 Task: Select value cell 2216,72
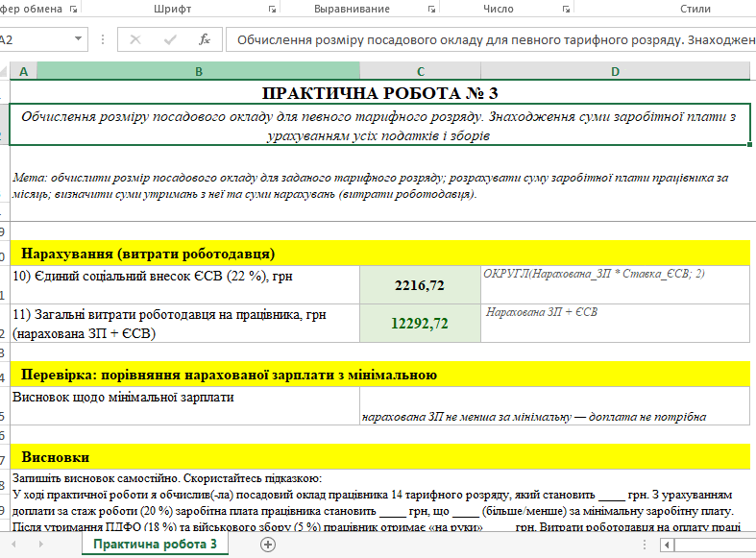420,285
